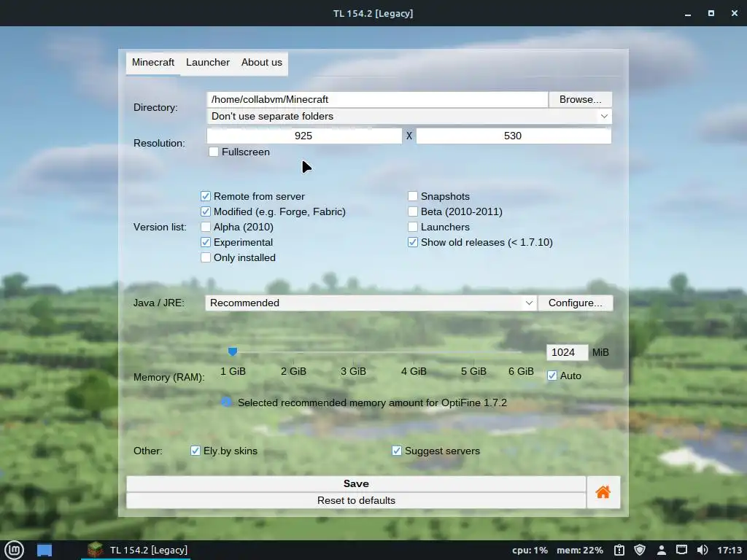This screenshot has height=560, width=747.
Task: Click the 6 GiB slider label
Action: [x=521, y=371]
